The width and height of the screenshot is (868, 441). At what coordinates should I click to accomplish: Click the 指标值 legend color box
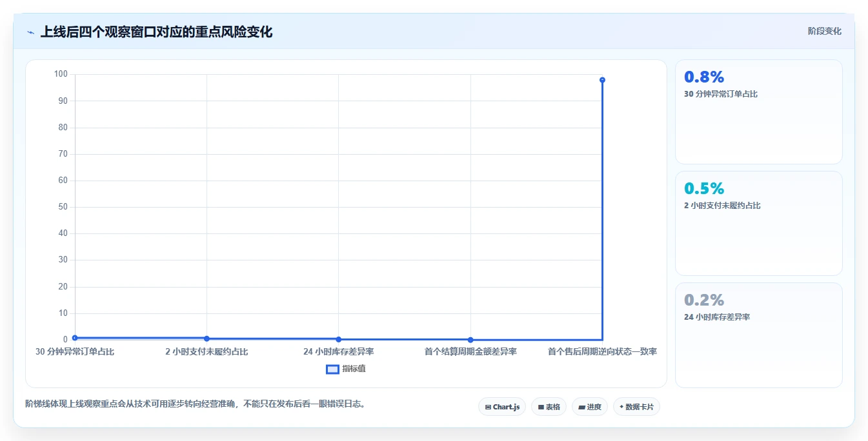[x=332, y=369]
